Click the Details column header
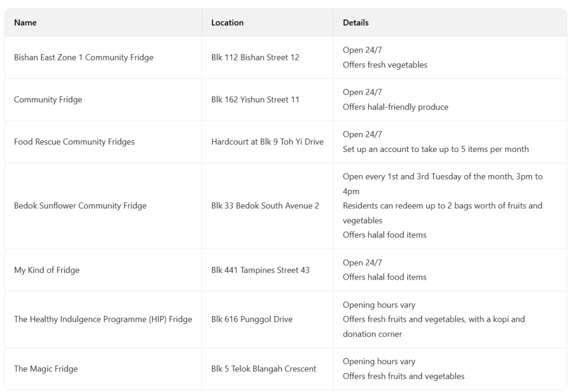 [x=356, y=23]
